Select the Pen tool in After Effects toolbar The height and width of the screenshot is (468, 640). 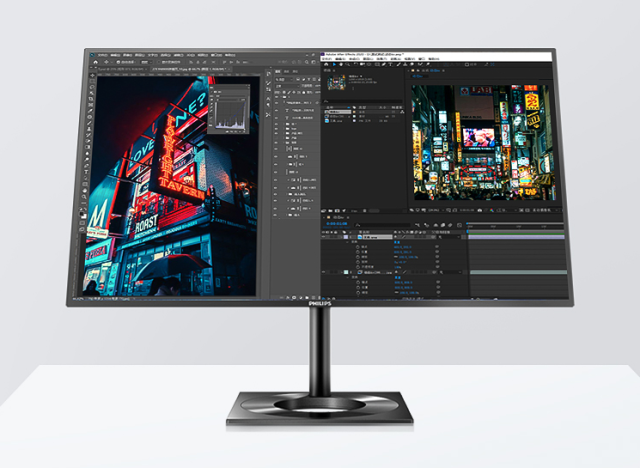384,64
